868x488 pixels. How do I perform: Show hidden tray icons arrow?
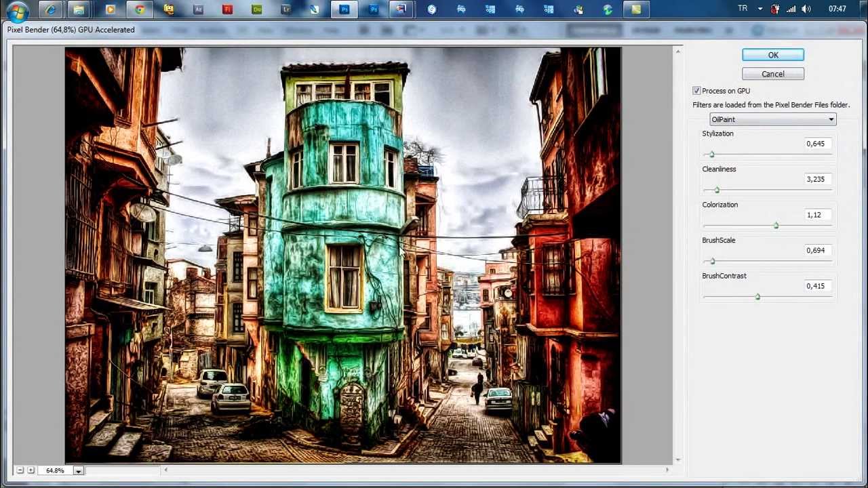[x=760, y=9]
